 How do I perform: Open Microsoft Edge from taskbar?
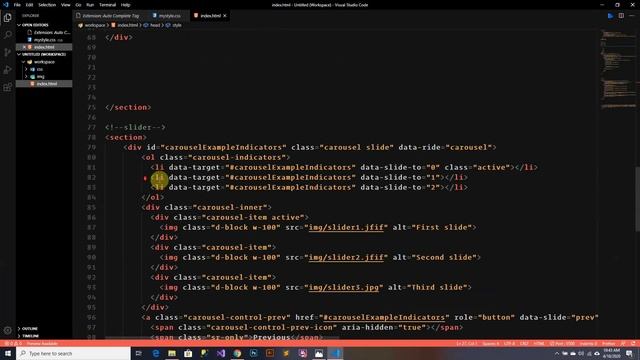tap(156, 353)
